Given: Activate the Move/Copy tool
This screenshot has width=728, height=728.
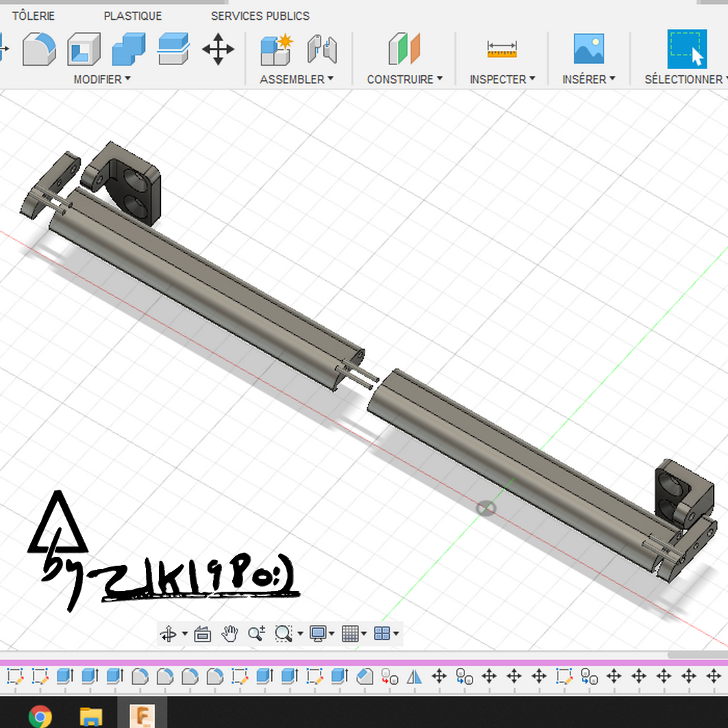Looking at the screenshot, I should click(x=218, y=49).
